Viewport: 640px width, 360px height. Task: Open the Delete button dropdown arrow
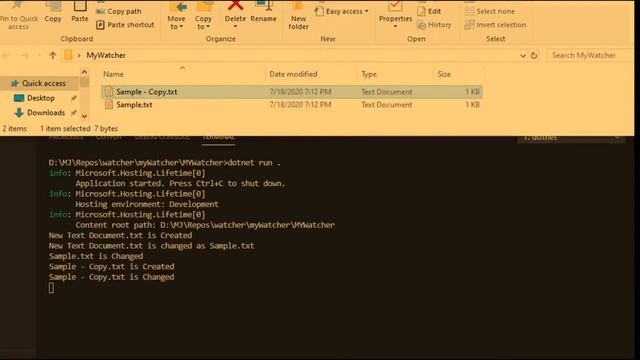tap(236, 27)
